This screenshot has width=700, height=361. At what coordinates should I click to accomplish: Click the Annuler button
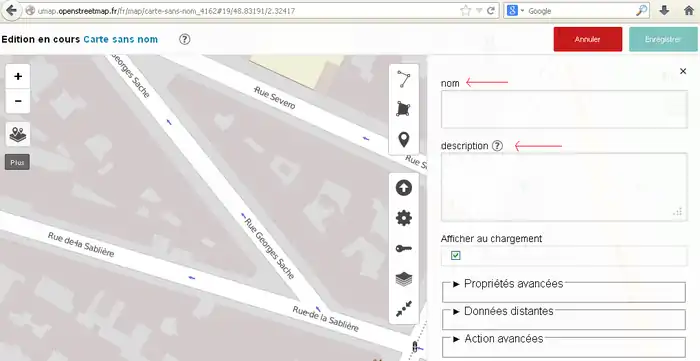point(588,39)
